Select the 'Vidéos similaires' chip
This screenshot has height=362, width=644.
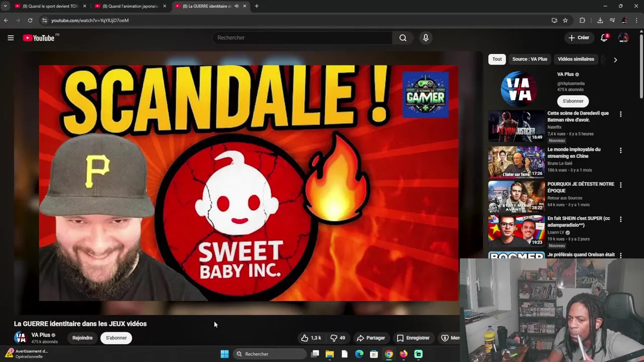tap(576, 59)
